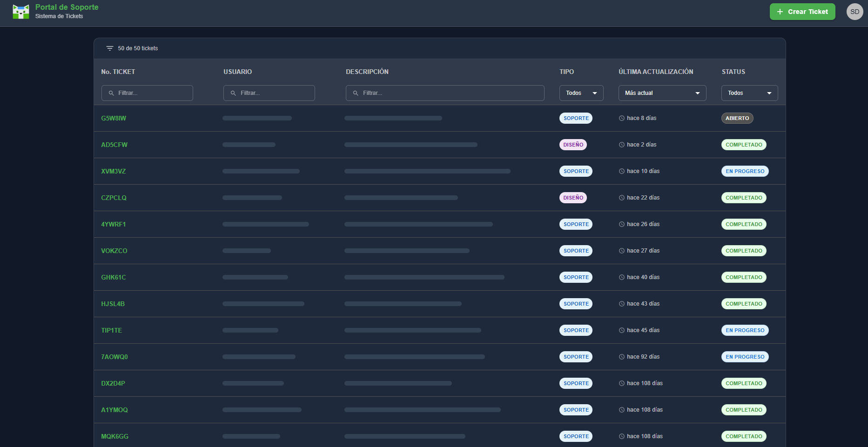
Task: Focus the USUARIO filter field
Action: [269, 93]
